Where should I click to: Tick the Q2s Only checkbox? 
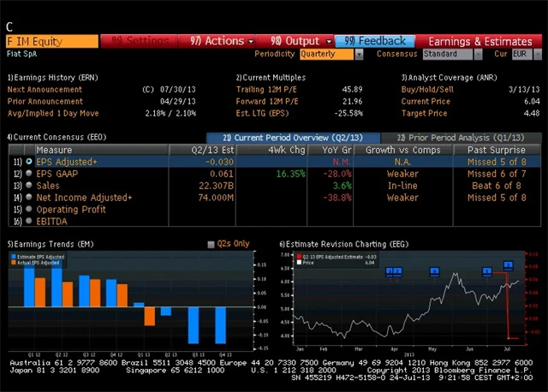[211, 245]
